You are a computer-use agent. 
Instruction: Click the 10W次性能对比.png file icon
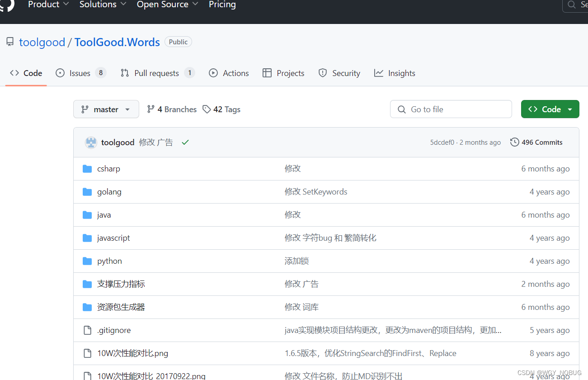tap(87, 353)
